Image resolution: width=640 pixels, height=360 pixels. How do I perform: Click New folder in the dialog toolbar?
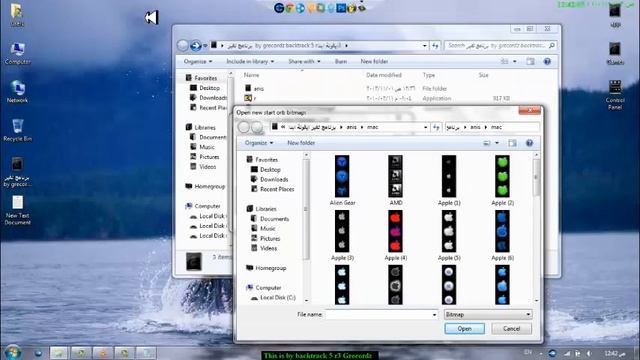coord(301,143)
